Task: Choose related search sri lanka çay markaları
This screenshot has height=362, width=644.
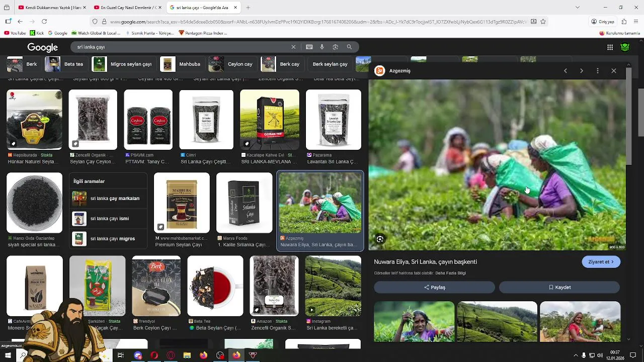Action: (109, 199)
